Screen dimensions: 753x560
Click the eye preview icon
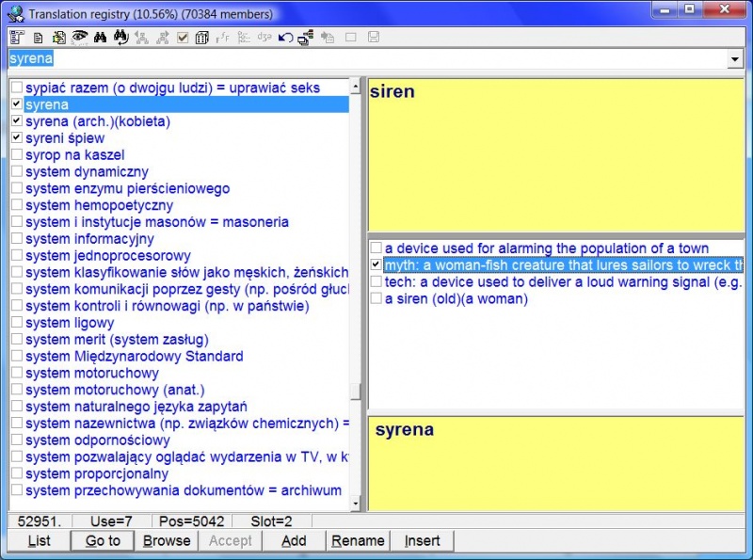(x=79, y=37)
